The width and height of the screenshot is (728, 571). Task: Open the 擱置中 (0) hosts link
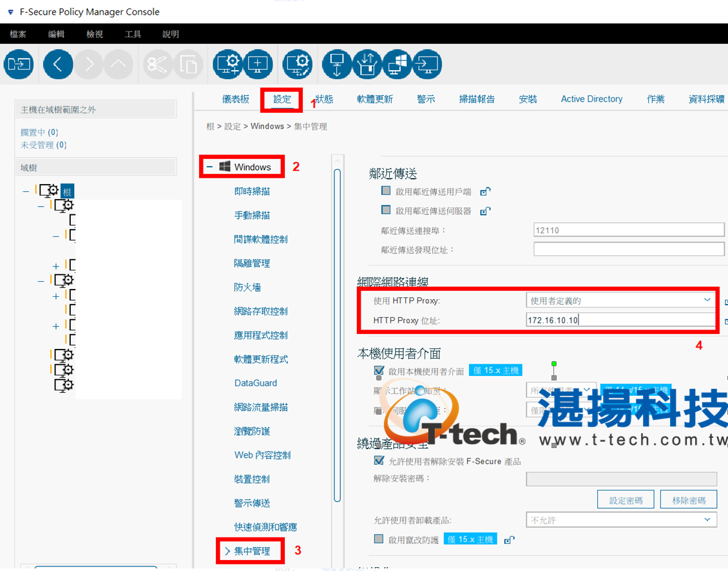(x=39, y=133)
